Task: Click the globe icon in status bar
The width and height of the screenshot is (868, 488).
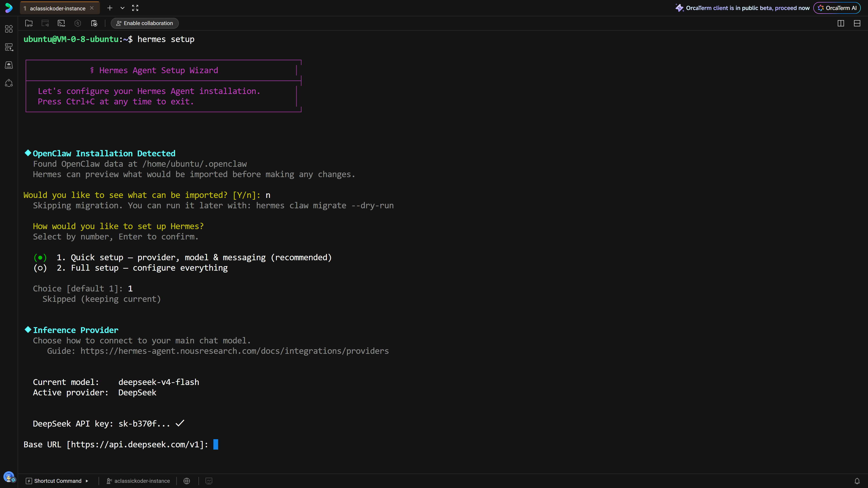Action: click(x=187, y=481)
